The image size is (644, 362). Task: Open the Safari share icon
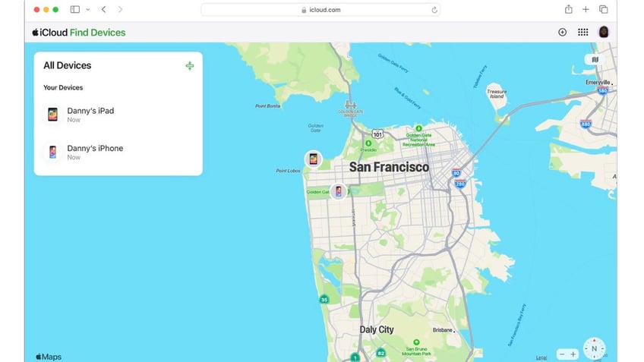(x=568, y=9)
